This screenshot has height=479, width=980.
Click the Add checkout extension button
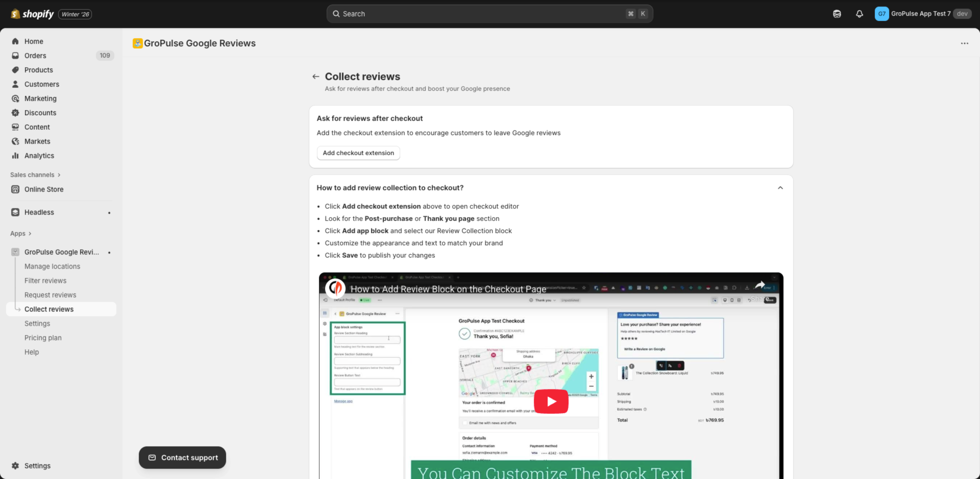click(358, 153)
